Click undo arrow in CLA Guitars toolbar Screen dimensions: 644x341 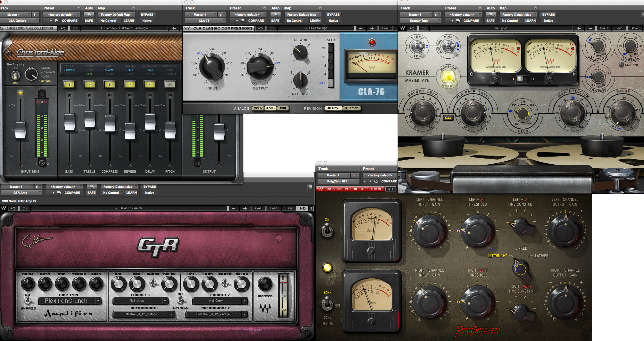63,28
